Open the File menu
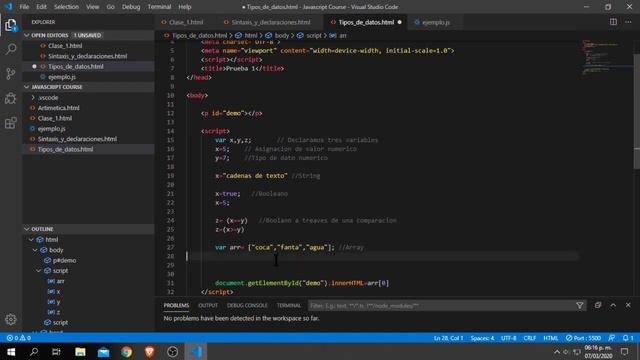 24,7
